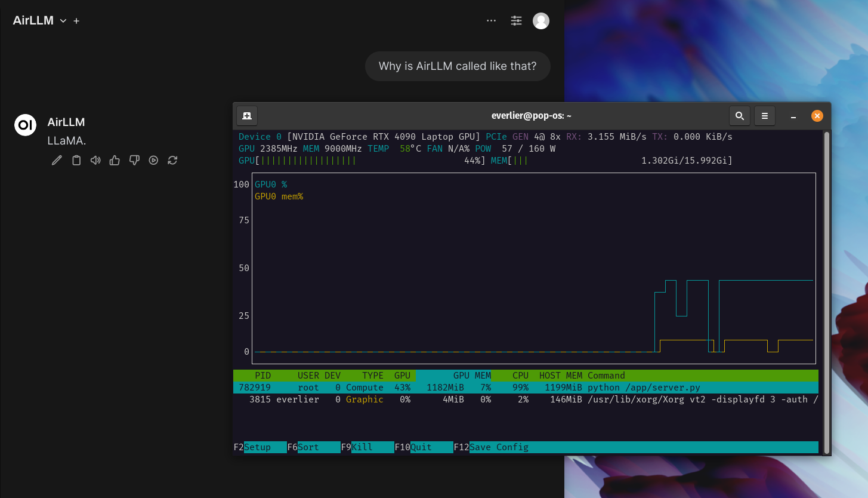This screenshot has width=868, height=498.
Task: Click the AirLLM name above the response
Action: point(66,122)
